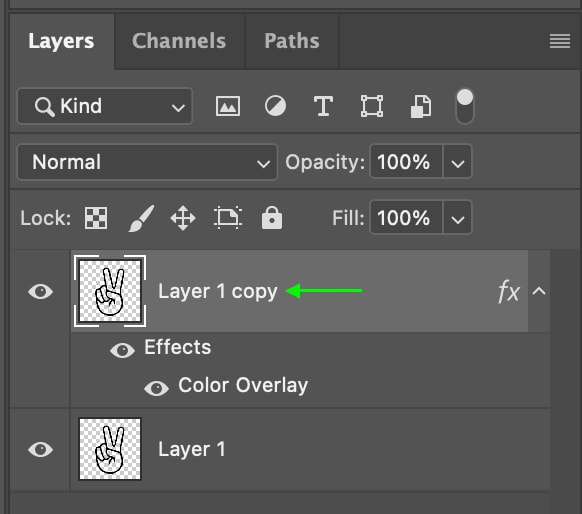This screenshot has height=514, width=582.
Task: Toggle visibility of Layer 1
Action: [40, 449]
